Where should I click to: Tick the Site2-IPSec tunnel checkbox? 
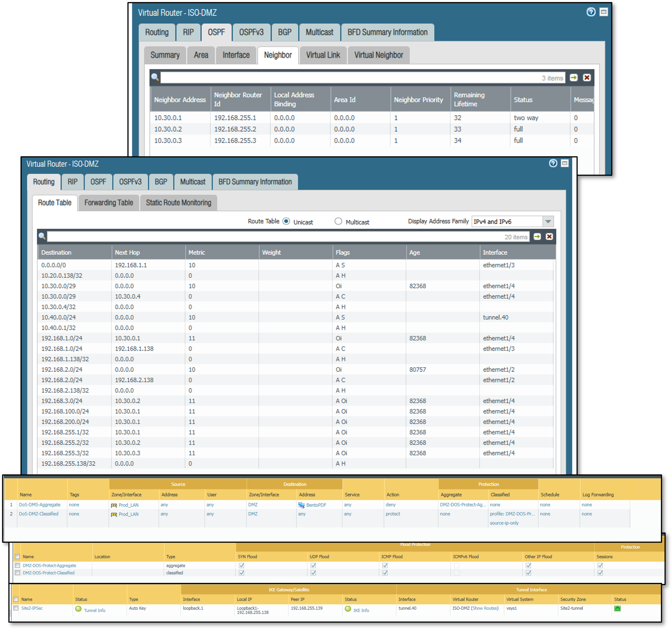[x=16, y=608]
